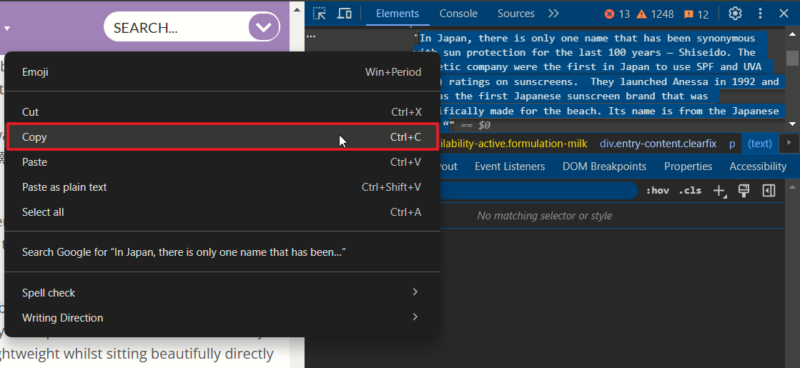The width and height of the screenshot is (800, 368).
Task: Click the yellow warnings count 1248
Action: click(656, 14)
